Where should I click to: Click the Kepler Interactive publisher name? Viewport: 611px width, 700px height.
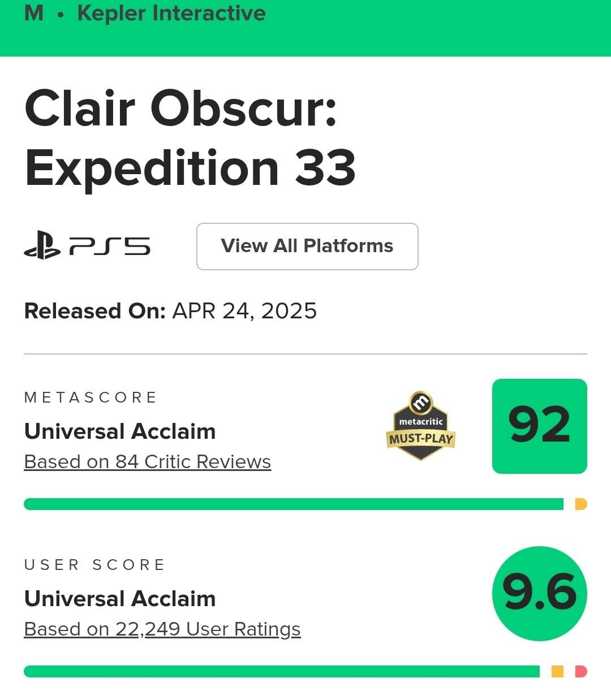[x=171, y=14]
